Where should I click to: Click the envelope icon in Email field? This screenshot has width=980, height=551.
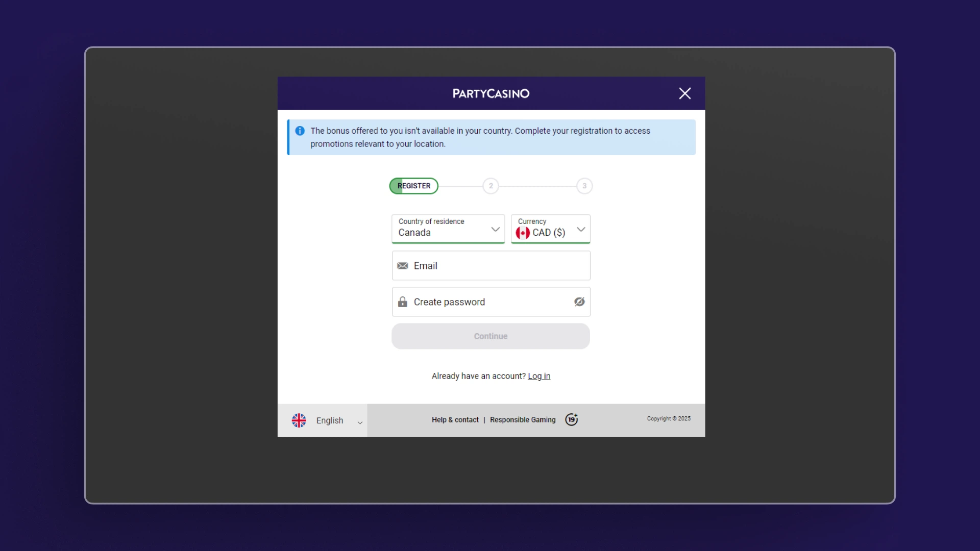[403, 266]
